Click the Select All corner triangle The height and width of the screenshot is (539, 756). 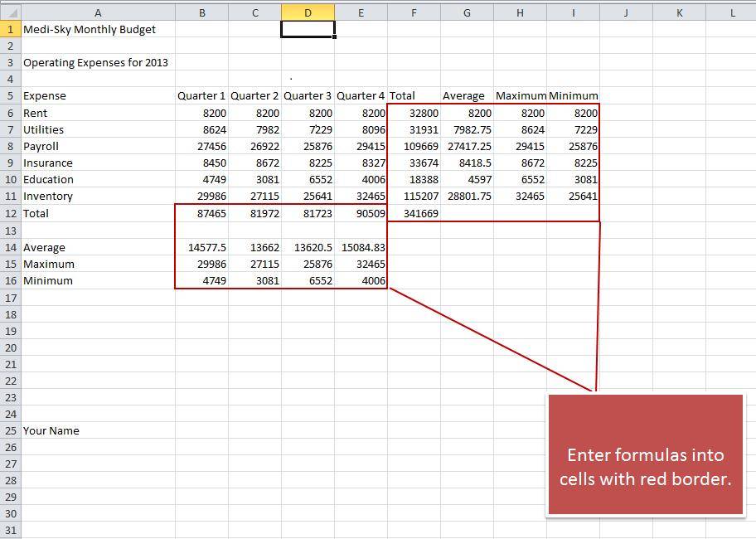coord(11,12)
